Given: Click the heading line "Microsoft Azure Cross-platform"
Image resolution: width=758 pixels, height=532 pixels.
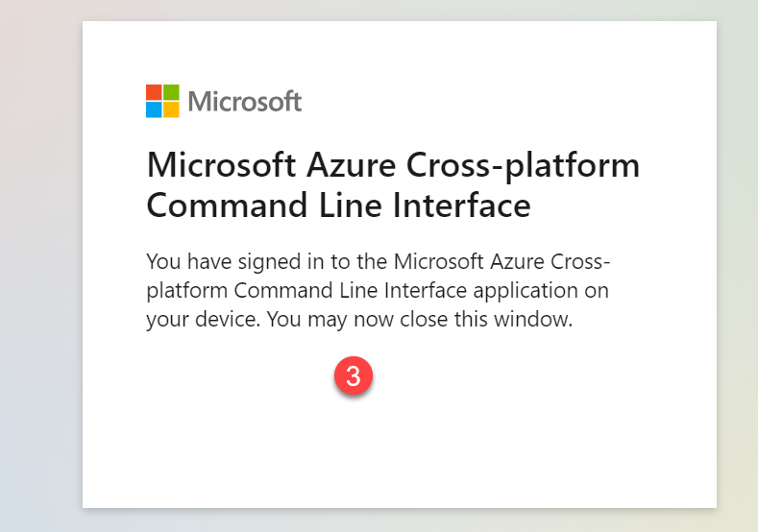Looking at the screenshot, I should pos(392,165).
